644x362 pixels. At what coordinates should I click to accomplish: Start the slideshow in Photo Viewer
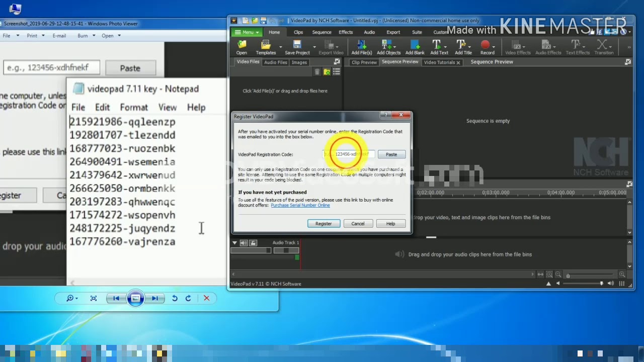coord(135,298)
